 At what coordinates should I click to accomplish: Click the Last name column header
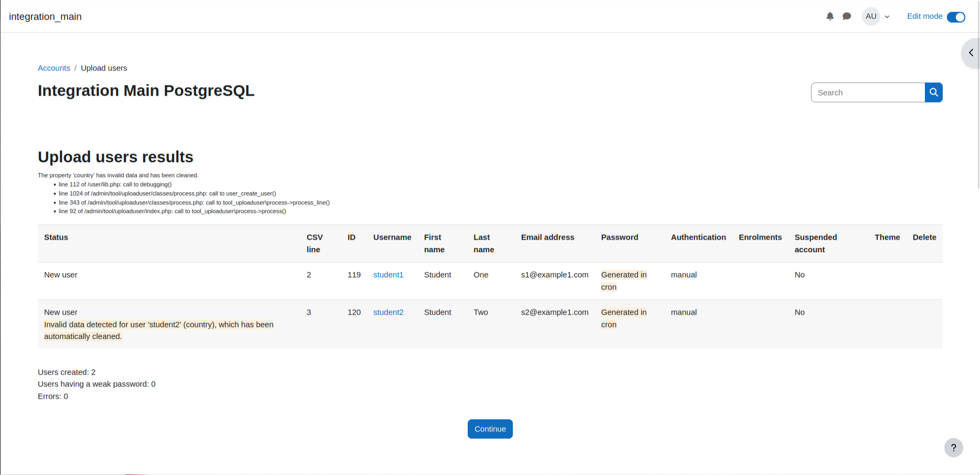pos(483,243)
